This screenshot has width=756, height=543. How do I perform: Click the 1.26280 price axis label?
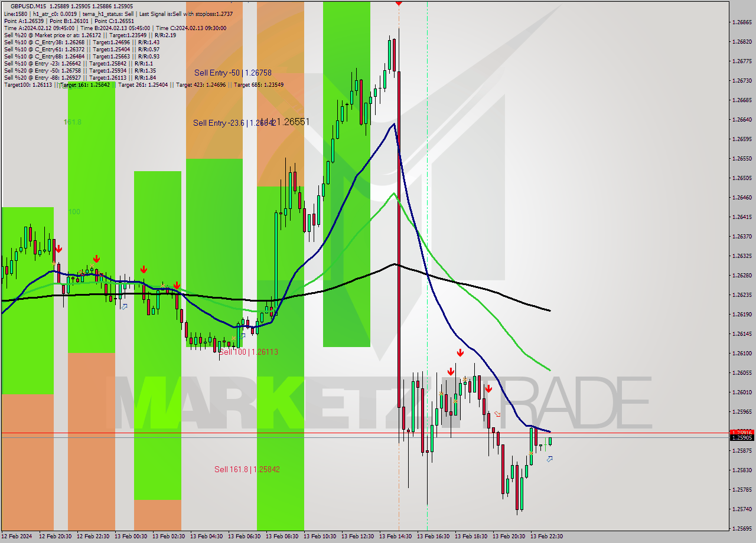[742, 275]
